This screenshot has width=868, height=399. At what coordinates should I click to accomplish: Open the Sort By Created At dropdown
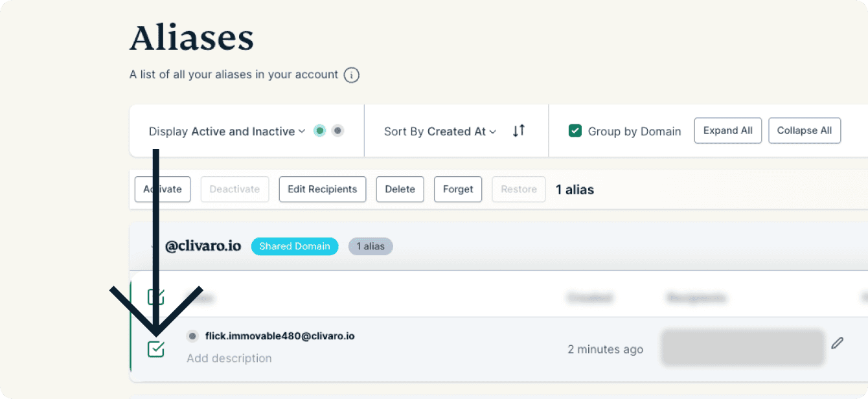point(440,131)
